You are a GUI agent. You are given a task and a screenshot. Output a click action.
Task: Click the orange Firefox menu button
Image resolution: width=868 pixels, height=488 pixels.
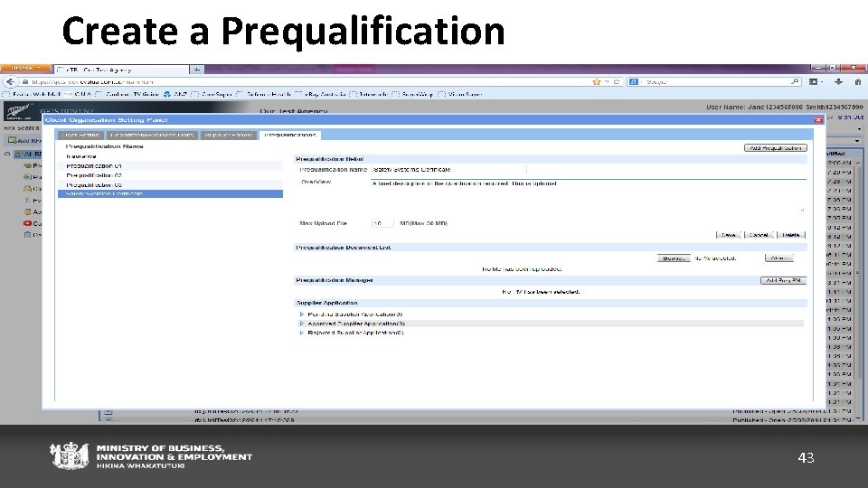coord(25,68)
